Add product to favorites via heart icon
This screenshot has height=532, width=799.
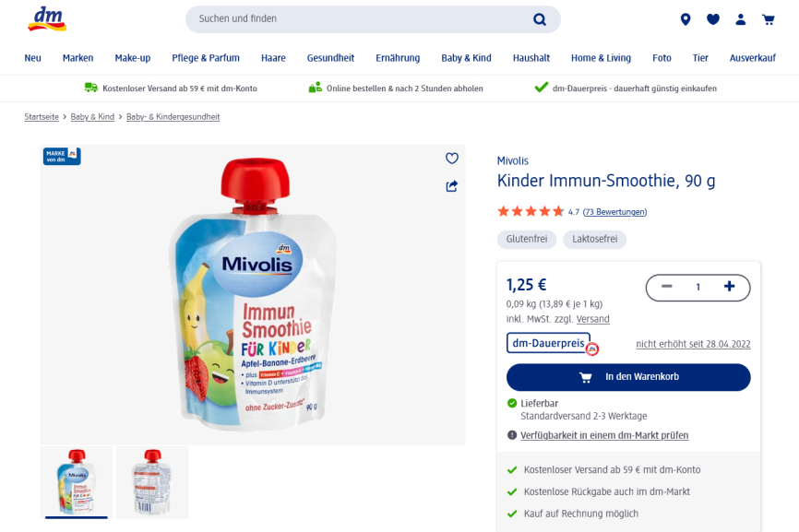click(x=451, y=159)
